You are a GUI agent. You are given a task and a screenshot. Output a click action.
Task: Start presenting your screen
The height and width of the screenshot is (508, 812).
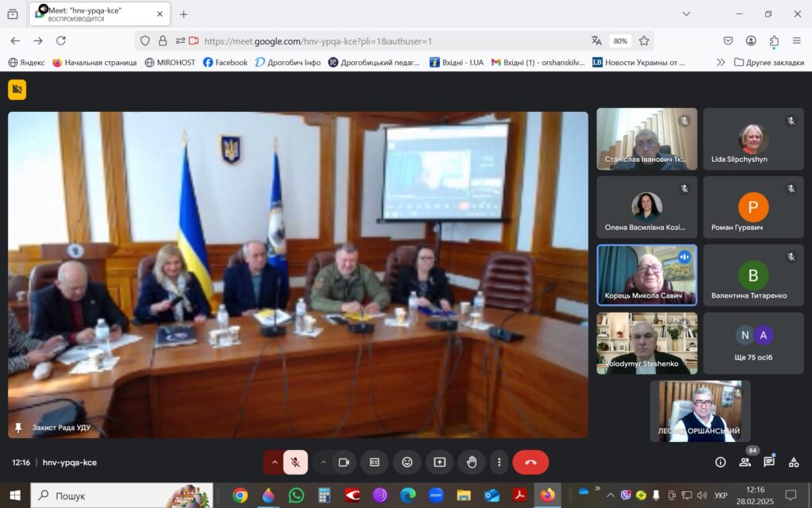tap(439, 462)
